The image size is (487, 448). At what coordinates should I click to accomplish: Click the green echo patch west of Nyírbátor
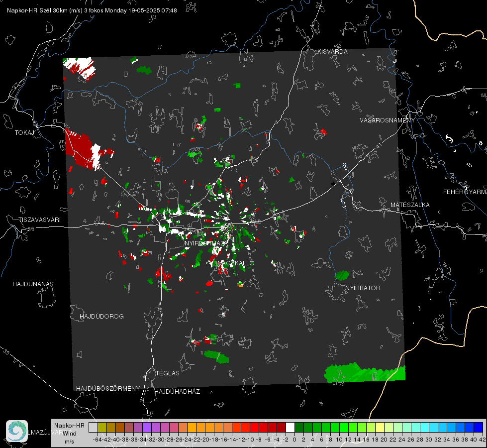[x=342, y=275]
